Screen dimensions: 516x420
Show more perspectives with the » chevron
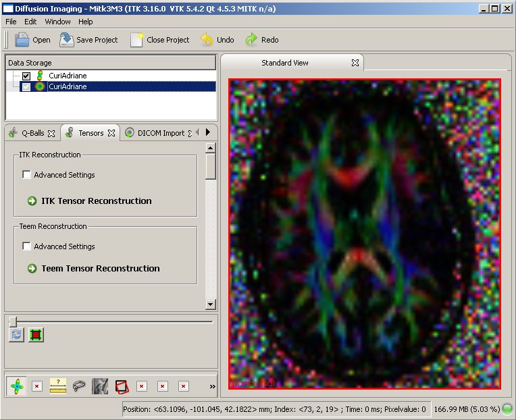click(213, 386)
